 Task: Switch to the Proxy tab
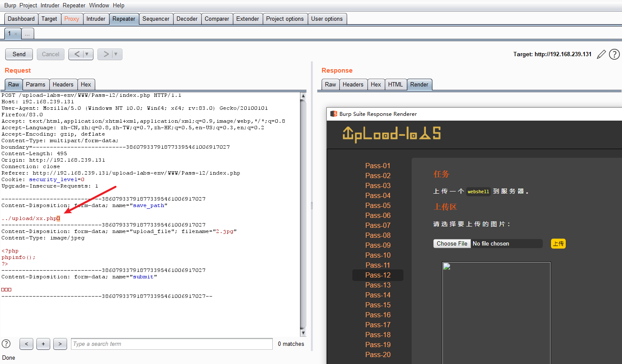coord(71,19)
